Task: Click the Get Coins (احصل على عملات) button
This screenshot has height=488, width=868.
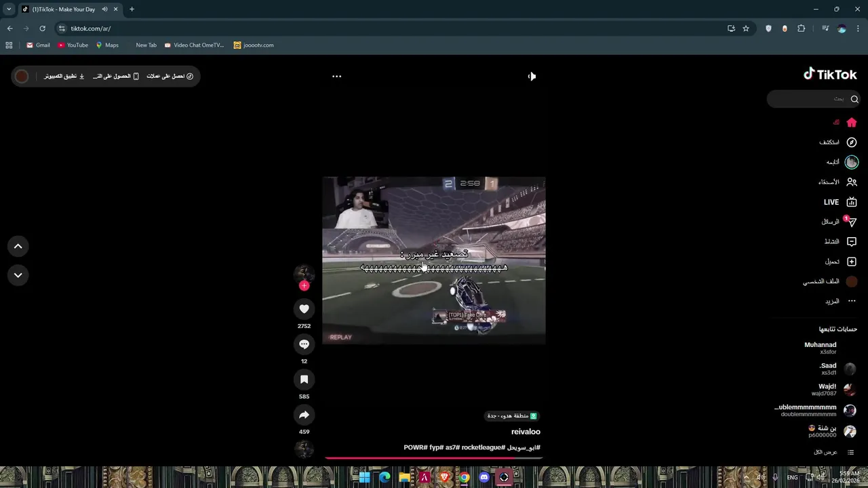Action: (170, 76)
